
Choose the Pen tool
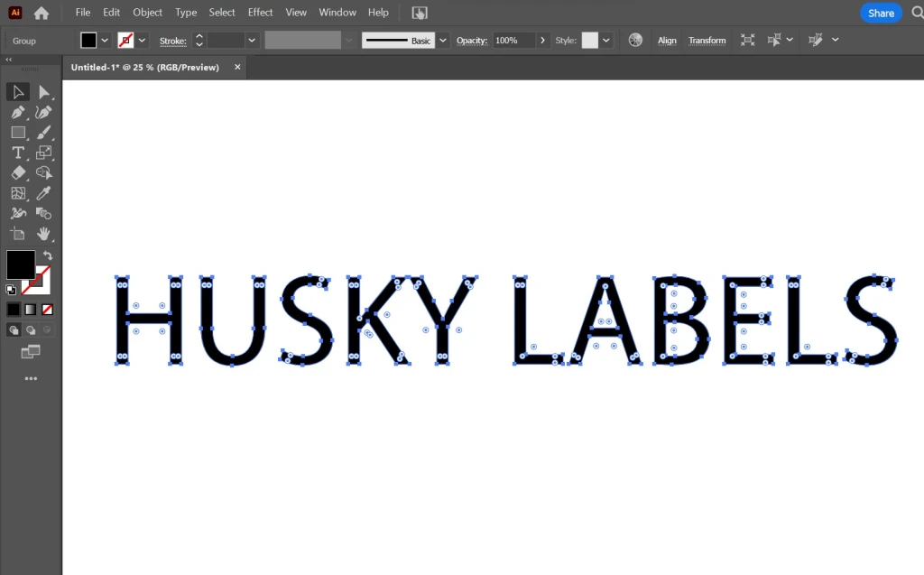point(18,112)
